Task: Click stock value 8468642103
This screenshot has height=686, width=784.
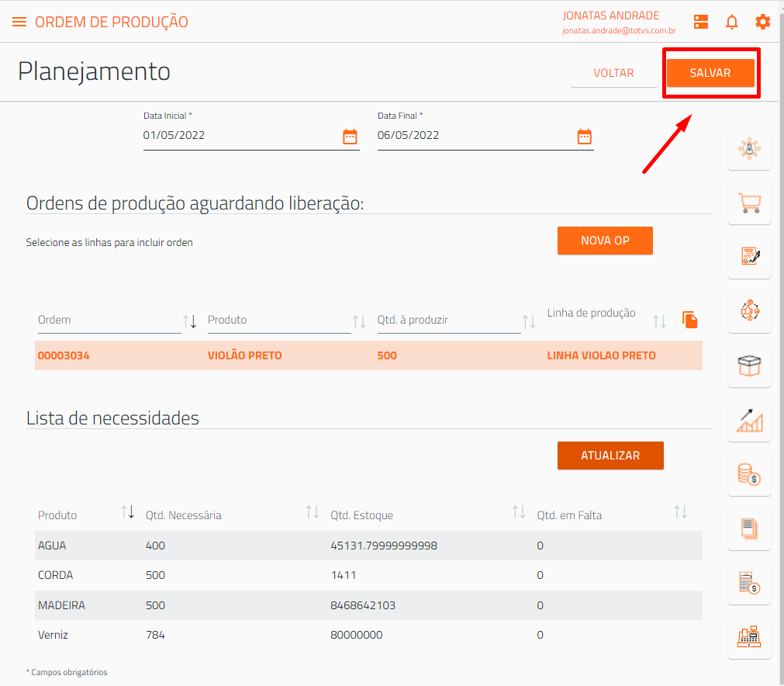Action: tap(362, 605)
